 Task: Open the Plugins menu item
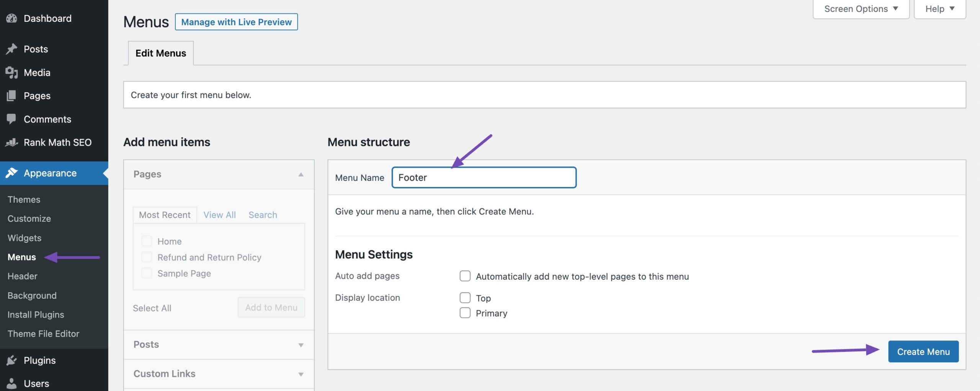tap(54, 360)
